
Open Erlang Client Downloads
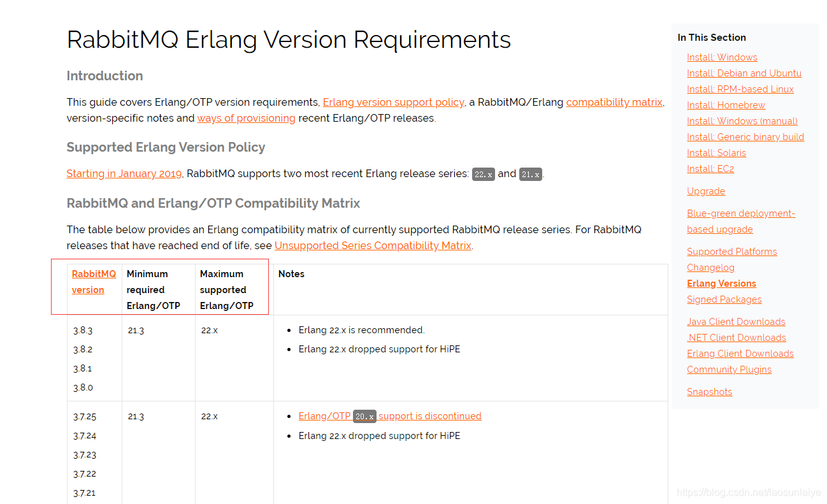740,354
